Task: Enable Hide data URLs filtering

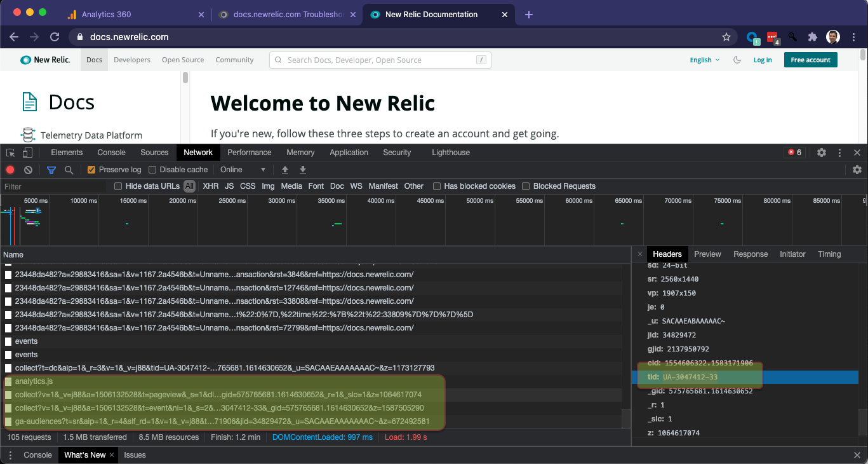Action: (117, 186)
